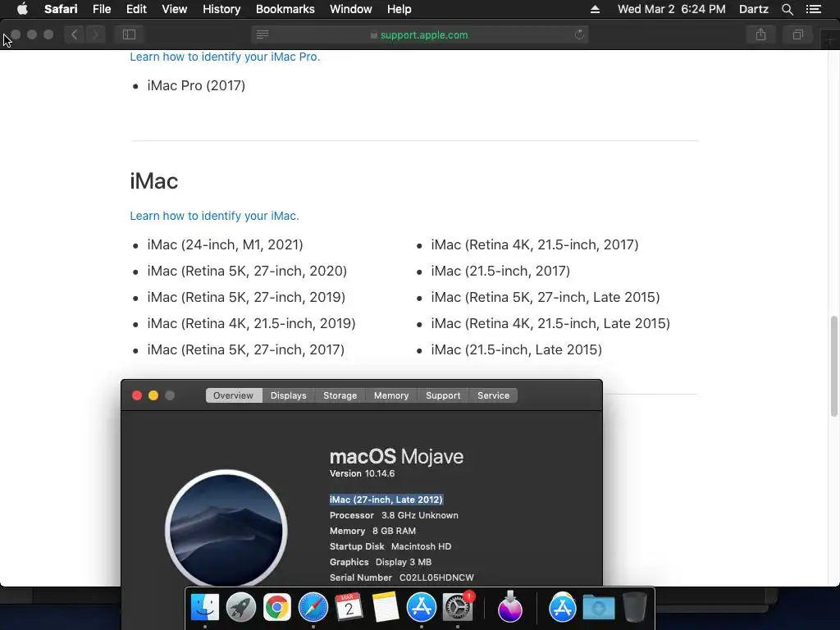Image resolution: width=840 pixels, height=630 pixels.
Task: Open the Safari Share button
Action: coord(760,34)
